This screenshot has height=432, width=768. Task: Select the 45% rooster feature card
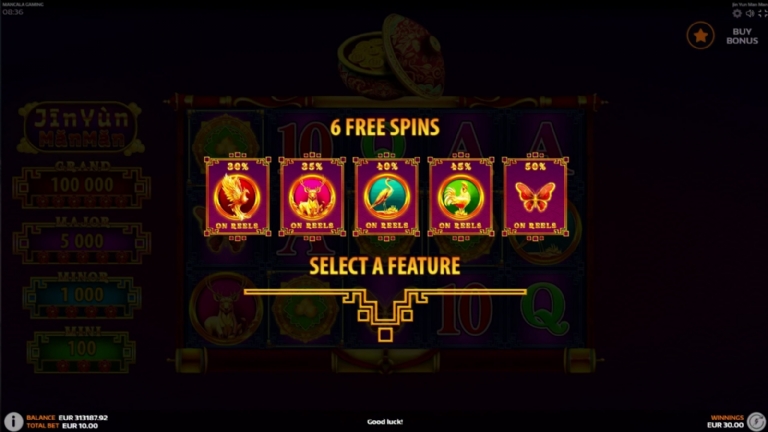[x=461, y=196]
